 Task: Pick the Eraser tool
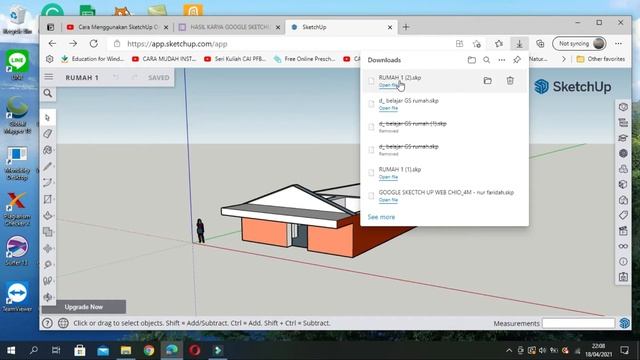coord(48,134)
